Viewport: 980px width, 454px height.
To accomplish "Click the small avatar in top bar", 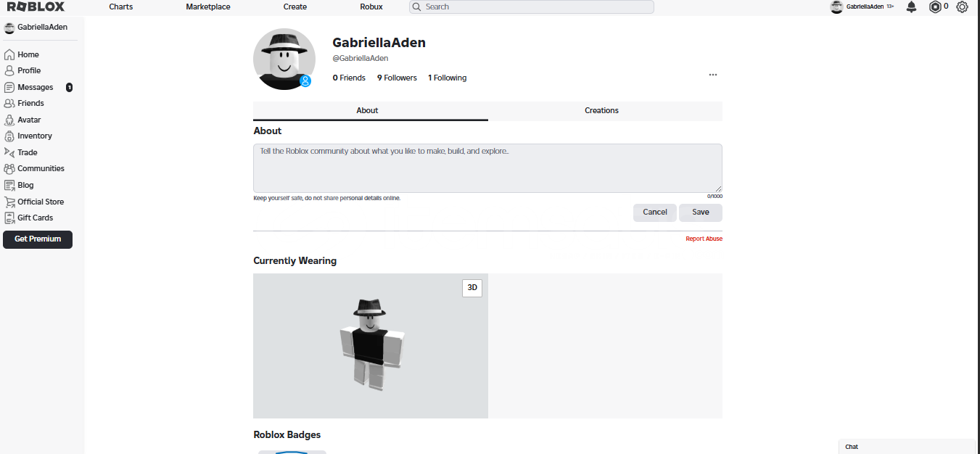I will (836, 7).
